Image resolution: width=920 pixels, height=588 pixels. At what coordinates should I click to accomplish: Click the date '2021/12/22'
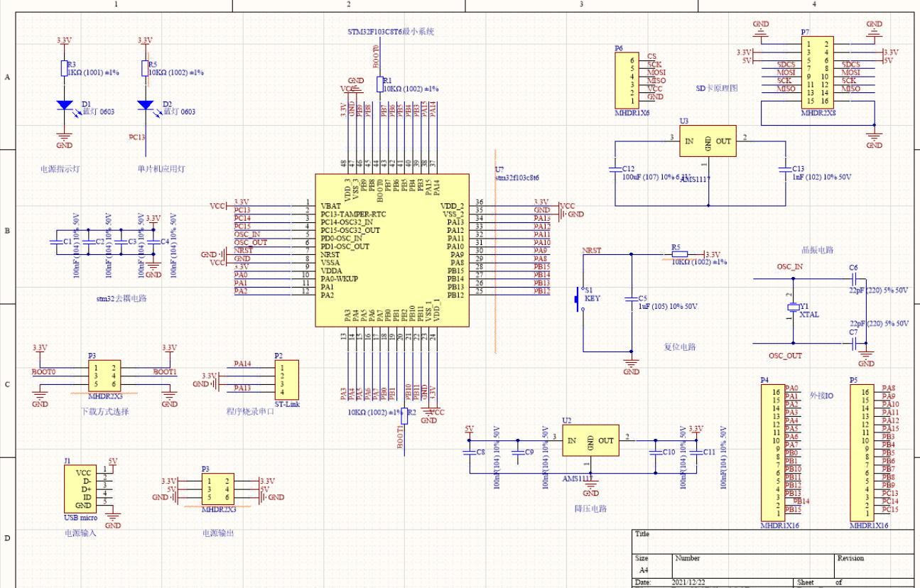point(688,582)
